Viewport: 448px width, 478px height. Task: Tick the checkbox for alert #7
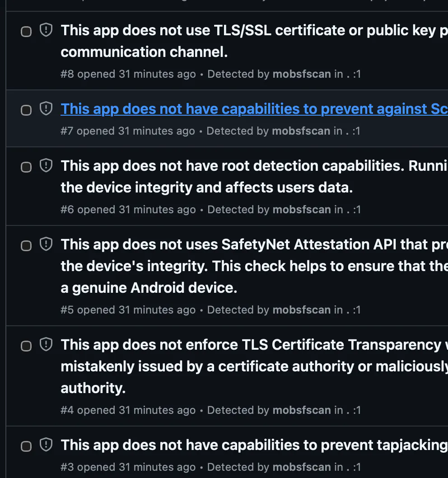[27, 110]
